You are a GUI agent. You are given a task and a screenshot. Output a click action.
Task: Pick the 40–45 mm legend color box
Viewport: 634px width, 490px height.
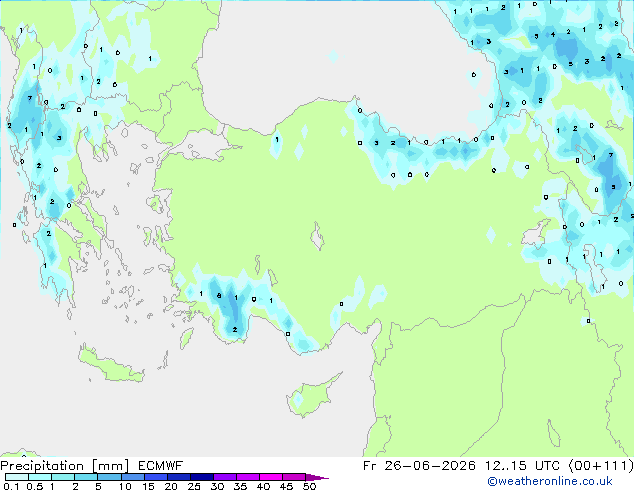pyautogui.click(x=271, y=477)
